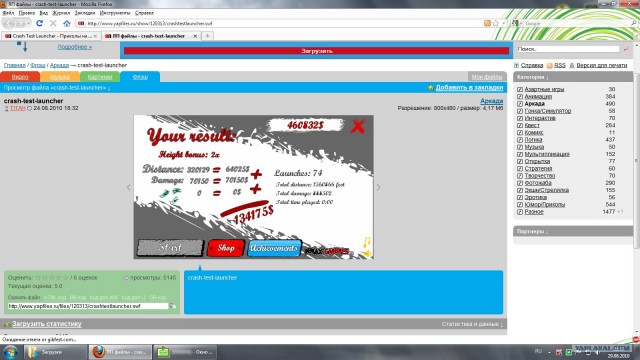640x360 pixels.
Task: Open the Файл menu
Action: pyautogui.click(x=8, y=13)
